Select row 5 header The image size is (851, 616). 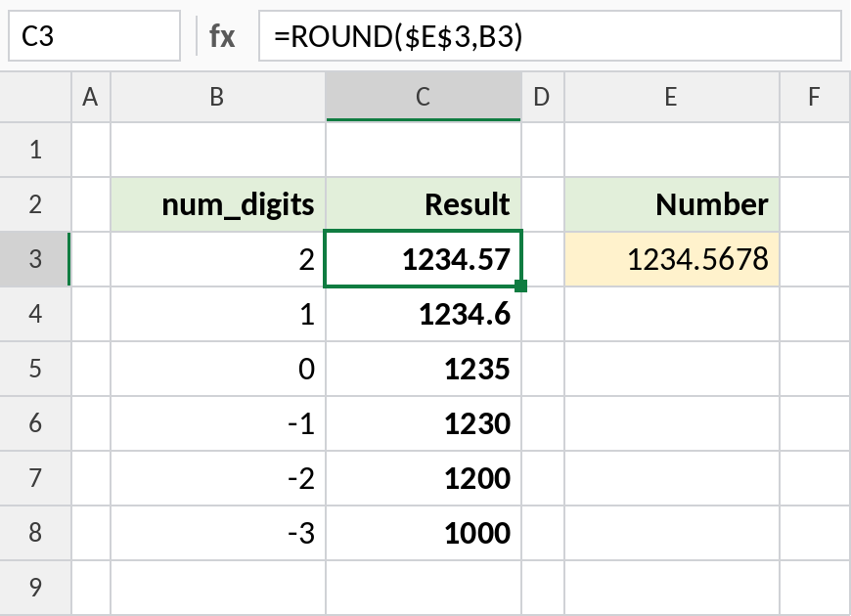[35, 369]
